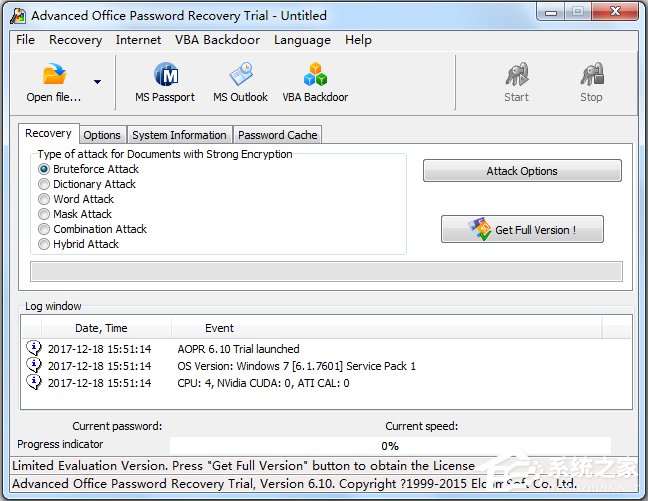Switch to the Options tab
Screen dimensions: 648x501
pos(102,135)
